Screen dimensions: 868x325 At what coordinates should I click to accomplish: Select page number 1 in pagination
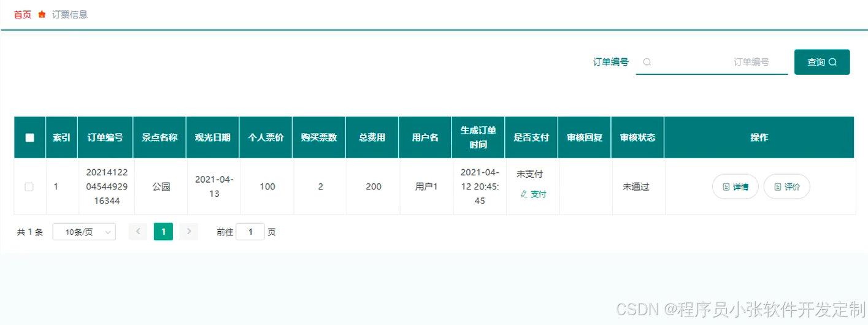tap(163, 231)
